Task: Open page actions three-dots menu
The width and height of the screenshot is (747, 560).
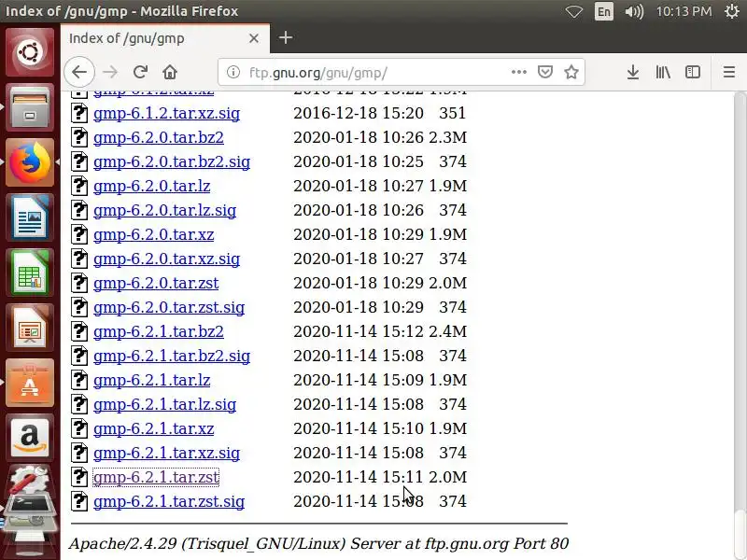Action: point(519,72)
